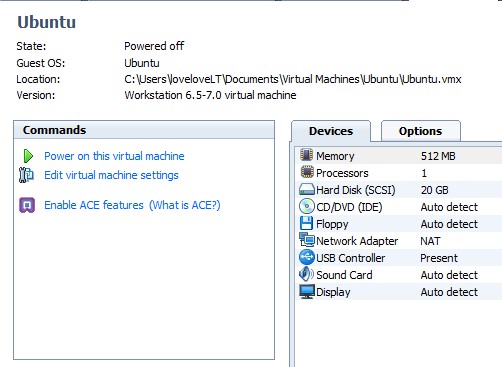This screenshot has height=367, width=502.
Task: Select the Network Adapter icon
Action: point(307,240)
